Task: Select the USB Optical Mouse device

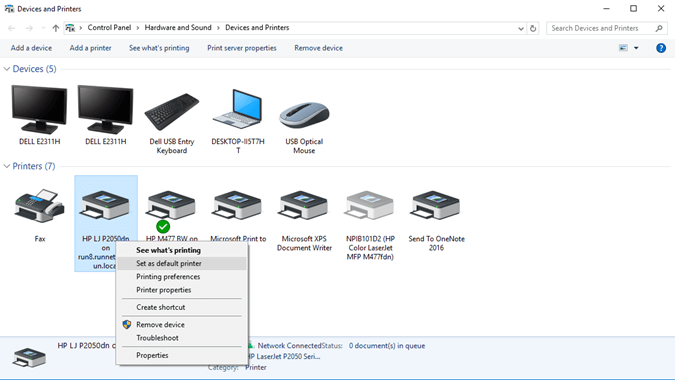Action: pos(304,115)
